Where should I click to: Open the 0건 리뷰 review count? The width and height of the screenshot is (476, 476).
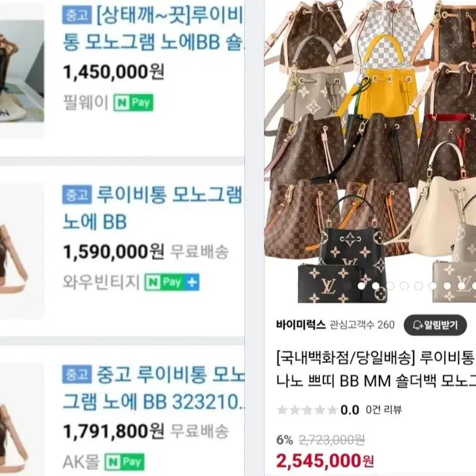click(384, 410)
